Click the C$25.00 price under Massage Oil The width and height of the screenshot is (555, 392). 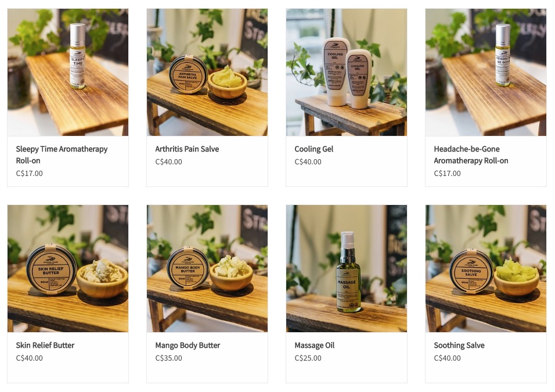[308, 358]
